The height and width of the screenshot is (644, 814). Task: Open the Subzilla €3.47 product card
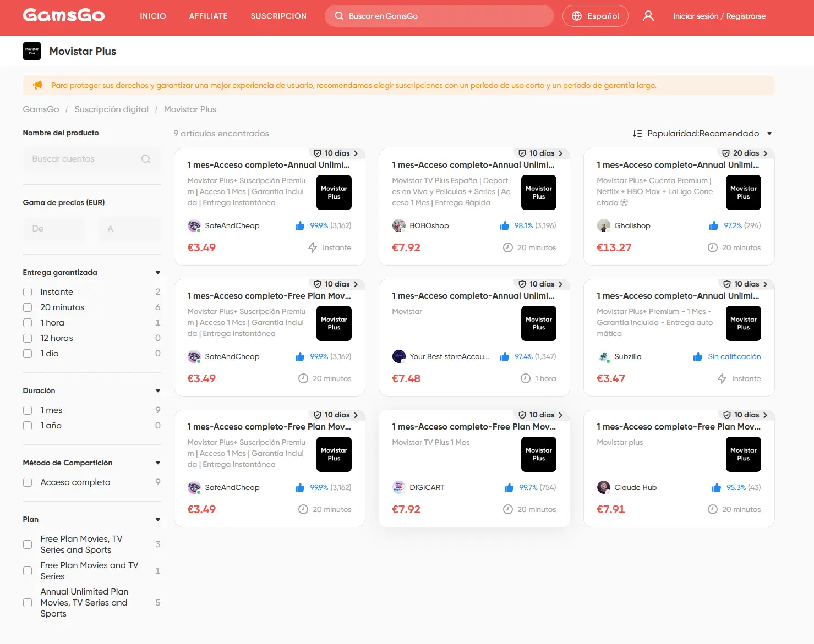(679, 338)
